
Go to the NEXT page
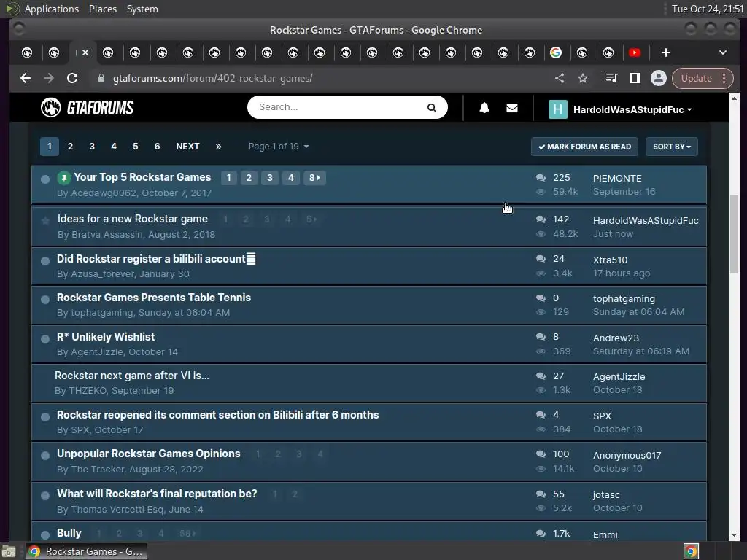click(187, 147)
